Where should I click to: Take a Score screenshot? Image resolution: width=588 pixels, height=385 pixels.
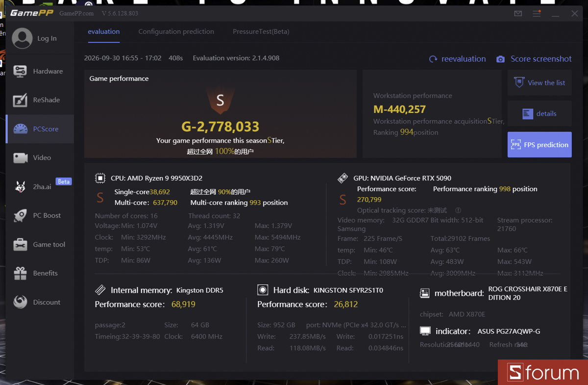tap(534, 59)
